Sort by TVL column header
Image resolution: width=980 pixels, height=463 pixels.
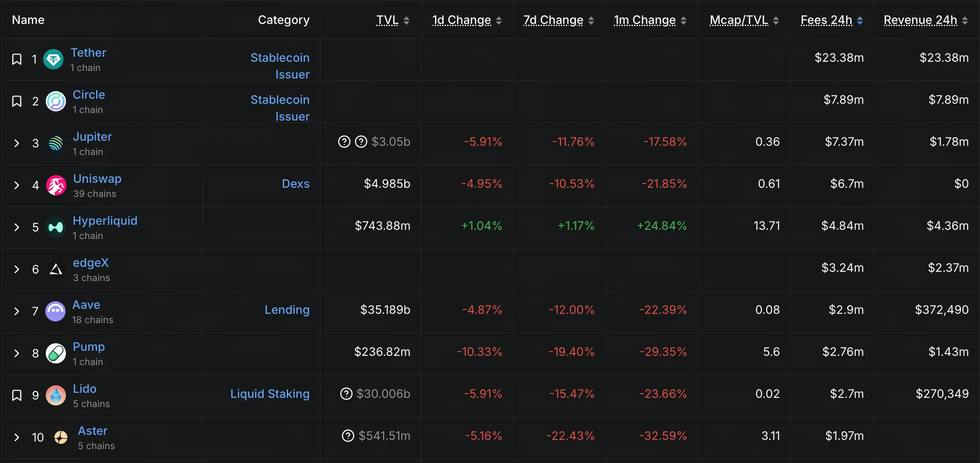pos(387,20)
